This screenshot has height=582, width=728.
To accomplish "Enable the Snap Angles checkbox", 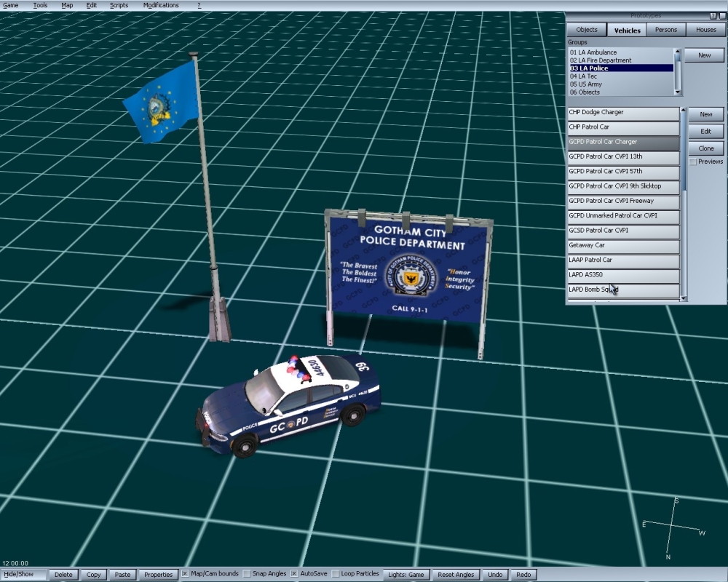I will pos(247,574).
